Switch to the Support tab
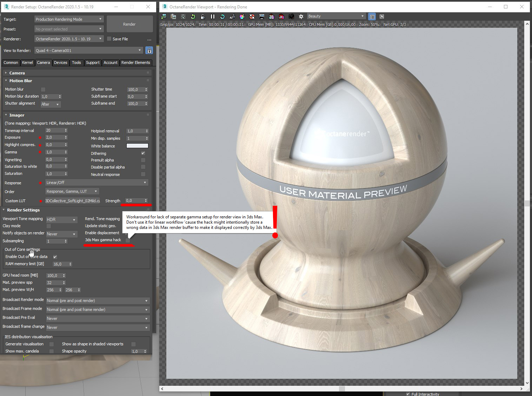 pyautogui.click(x=93, y=63)
